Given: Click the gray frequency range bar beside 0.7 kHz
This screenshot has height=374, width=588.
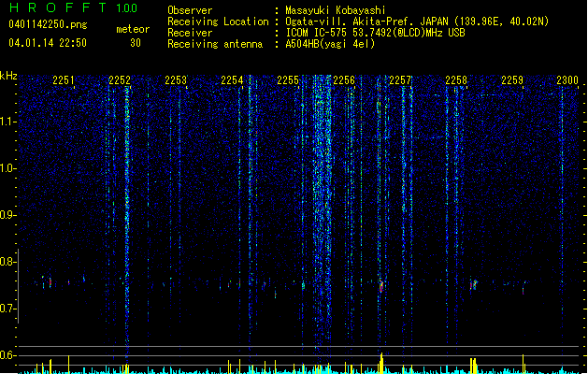Looking at the screenshot, I should pyautogui.click(x=18, y=286).
